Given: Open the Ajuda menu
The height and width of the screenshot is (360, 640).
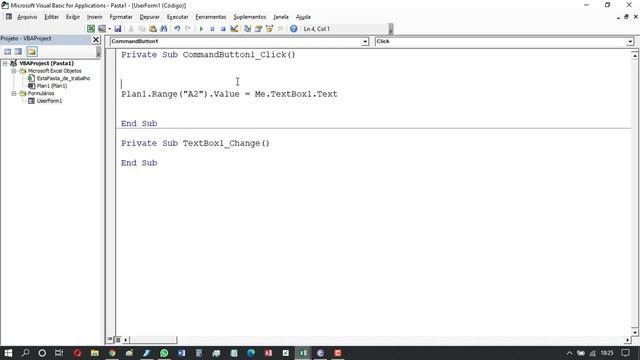Looking at the screenshot, I should click(303, 17).
